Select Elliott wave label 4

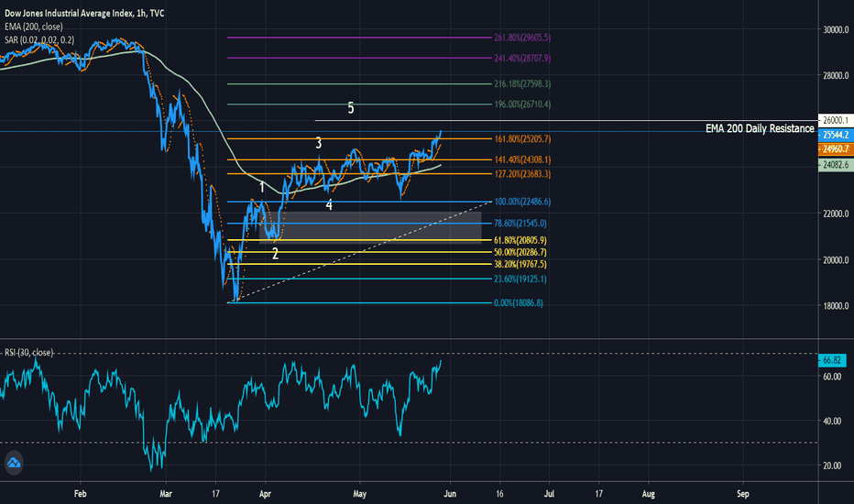tap(329, 205)
